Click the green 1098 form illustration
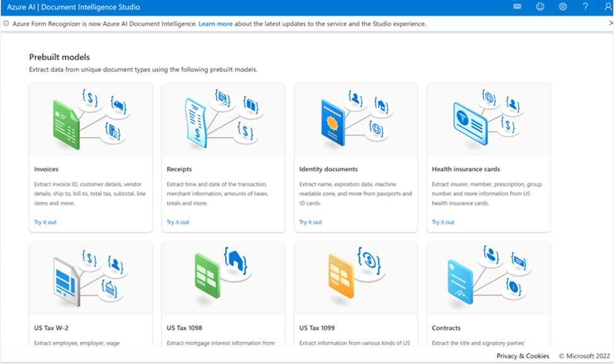Screen dimensions: 614x364 coord(207,275)
